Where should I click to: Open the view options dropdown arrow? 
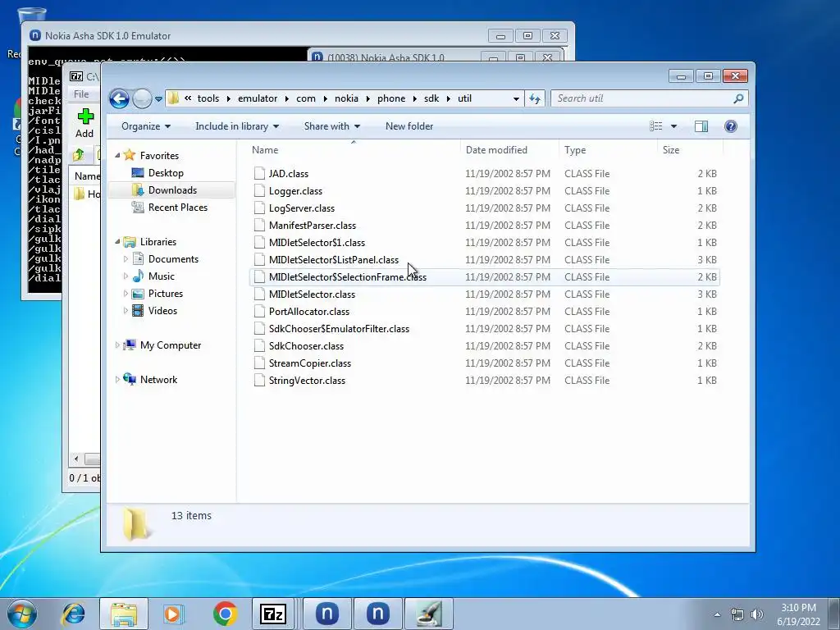[674, 126]
